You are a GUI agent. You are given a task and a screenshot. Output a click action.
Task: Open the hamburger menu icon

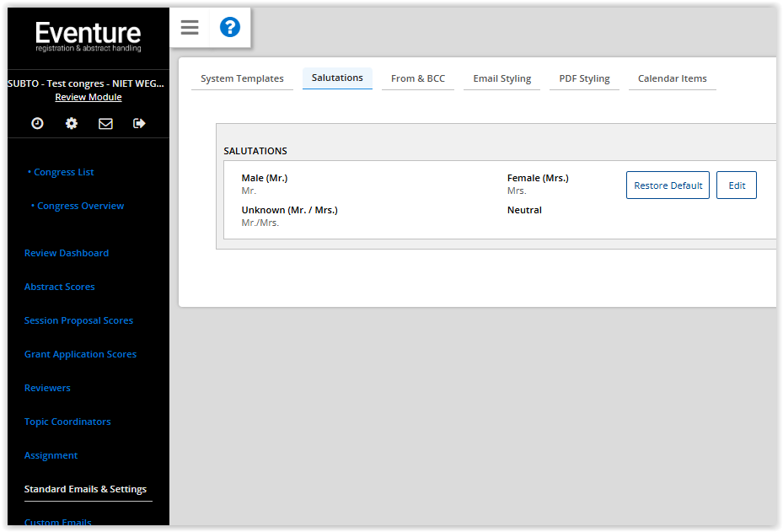pyautogui.click(x=190, y=28)
